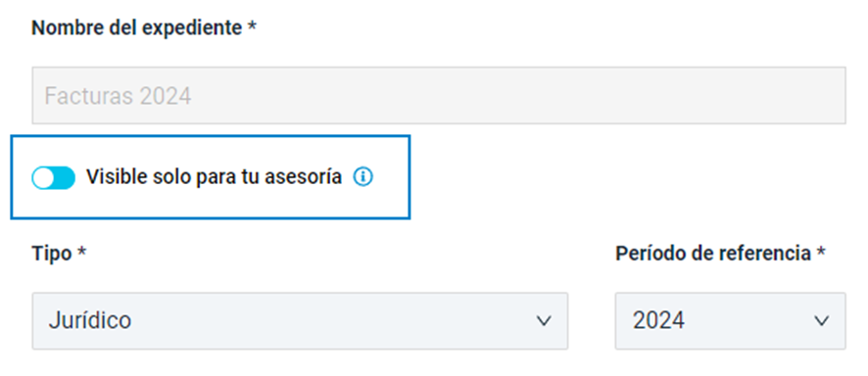The height and width of the screenshot is (376, 868).
Task: Open the Tipo dropdown showing Jurídico
Action: (x=300, y=321)
